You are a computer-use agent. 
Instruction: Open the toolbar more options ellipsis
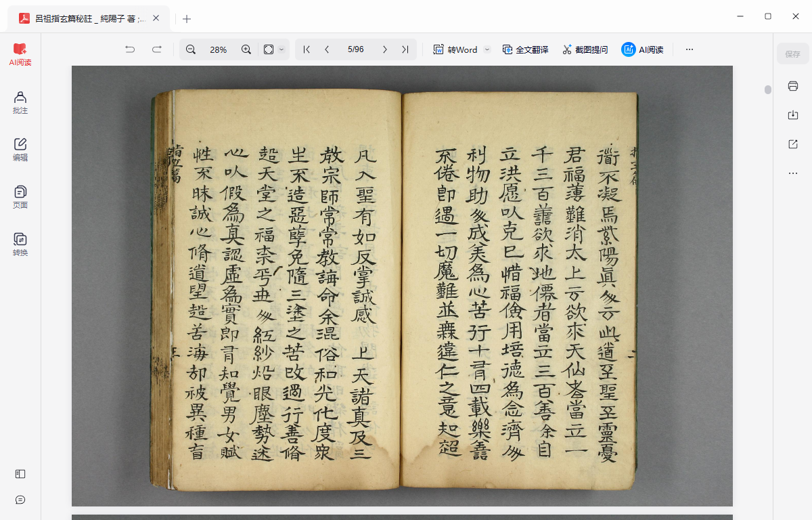point(690,49)
